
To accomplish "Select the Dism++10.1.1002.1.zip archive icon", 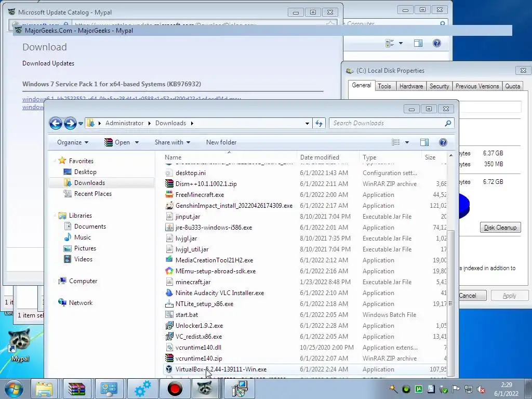I will pos(169,183).
